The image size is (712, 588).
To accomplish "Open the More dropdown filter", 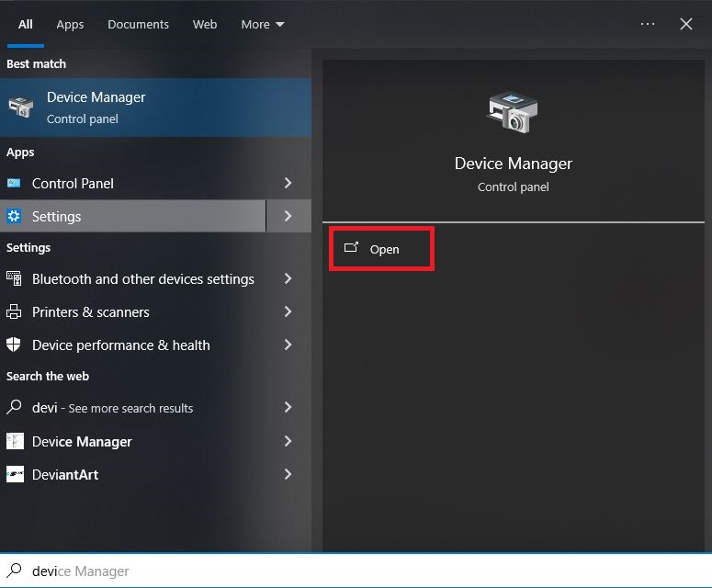I will click(x=263, y=24).
